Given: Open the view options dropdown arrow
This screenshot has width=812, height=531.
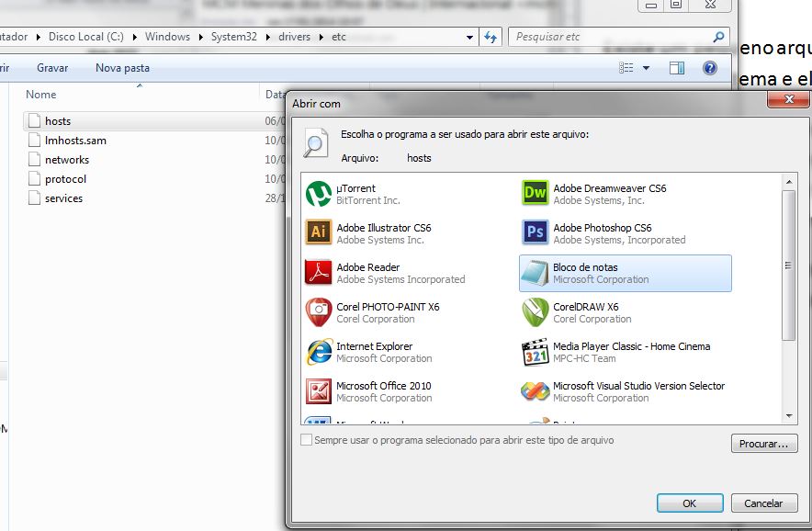Looking at the screenshot, I should click(x=647, y=68).
